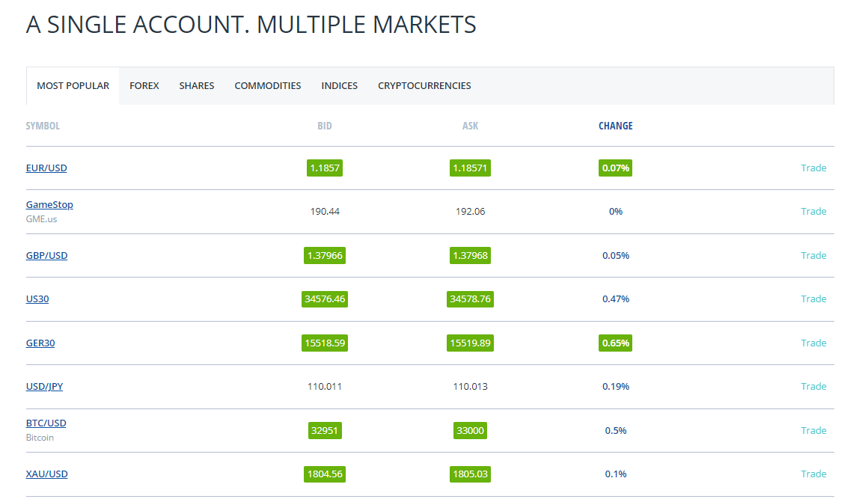Open the Forex tab
The height and width of the screenshot is (499, 868).
(x=144, y=86)
